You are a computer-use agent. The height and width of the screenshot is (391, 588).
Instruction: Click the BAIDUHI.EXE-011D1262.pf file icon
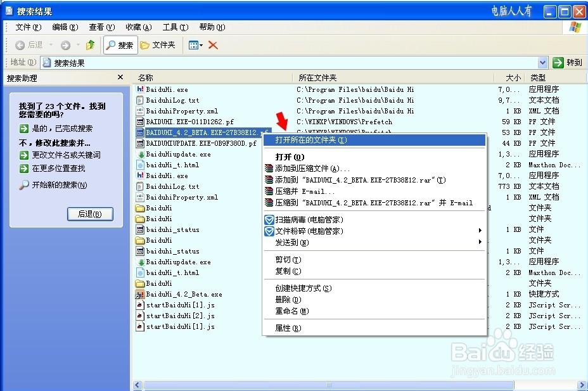pos(140,122)
